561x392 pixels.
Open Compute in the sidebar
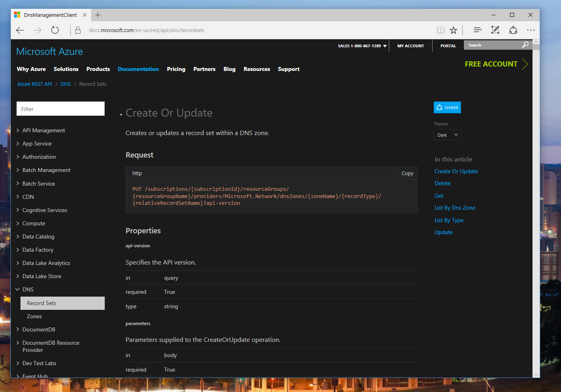coord(34,223)
